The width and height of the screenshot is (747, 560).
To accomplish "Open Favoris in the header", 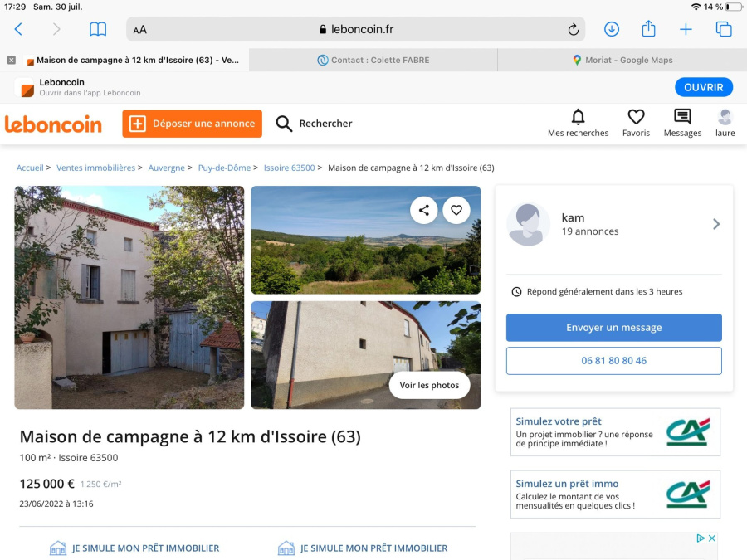I will click(636, 122).
